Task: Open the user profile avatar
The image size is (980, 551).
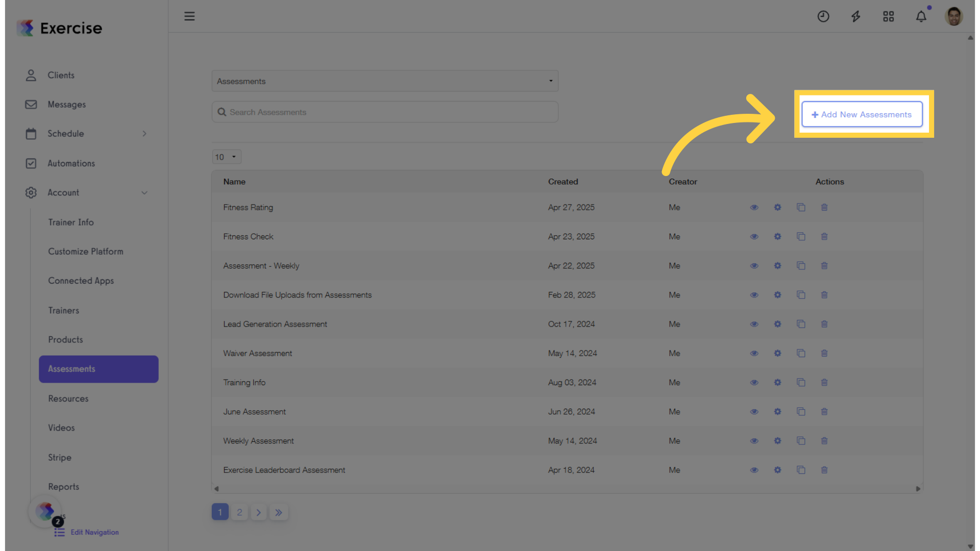Action: pyautogui.click(x=953, y=16)
